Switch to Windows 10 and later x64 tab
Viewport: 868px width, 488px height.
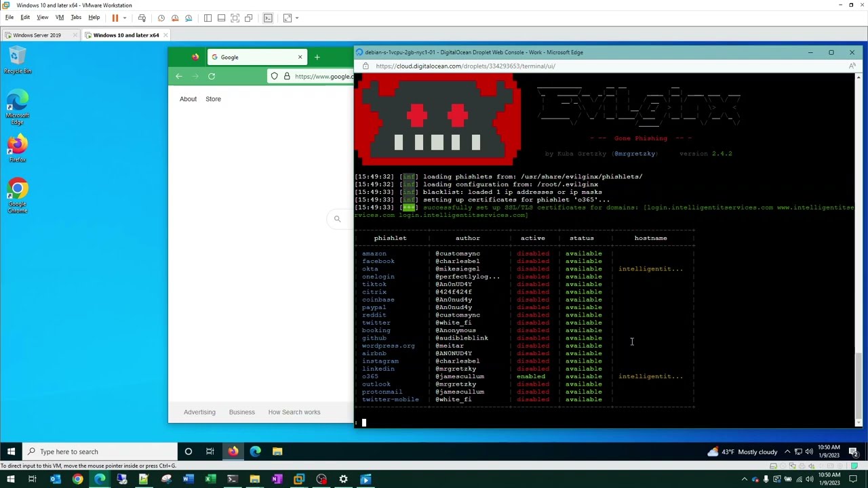126,35
